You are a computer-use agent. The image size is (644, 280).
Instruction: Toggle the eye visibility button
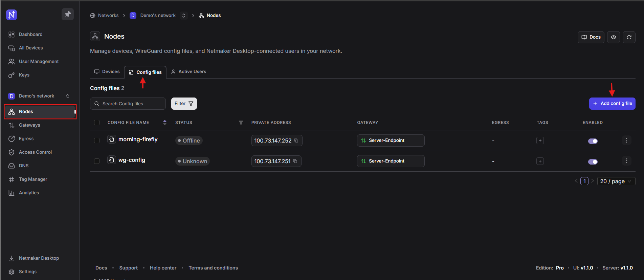(x=613, y=37)
